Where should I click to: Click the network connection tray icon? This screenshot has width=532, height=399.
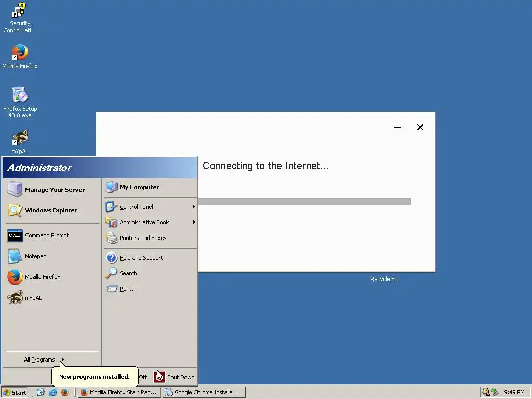[495, 392]
